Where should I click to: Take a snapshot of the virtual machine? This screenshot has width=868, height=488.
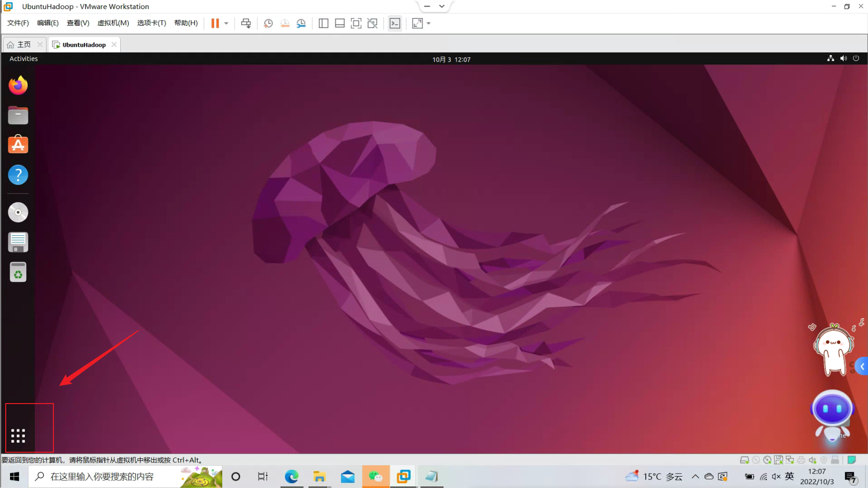click(269, 23)
